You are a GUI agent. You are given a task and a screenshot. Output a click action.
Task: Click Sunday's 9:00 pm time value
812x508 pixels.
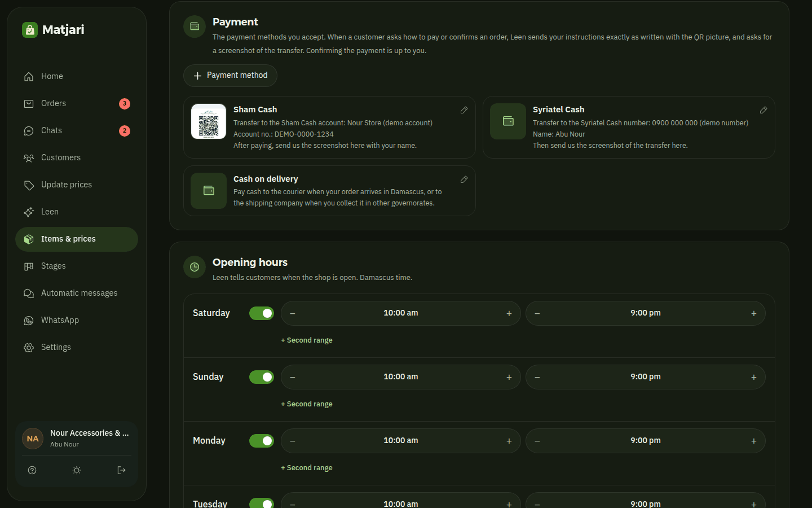tap(646, 376)
